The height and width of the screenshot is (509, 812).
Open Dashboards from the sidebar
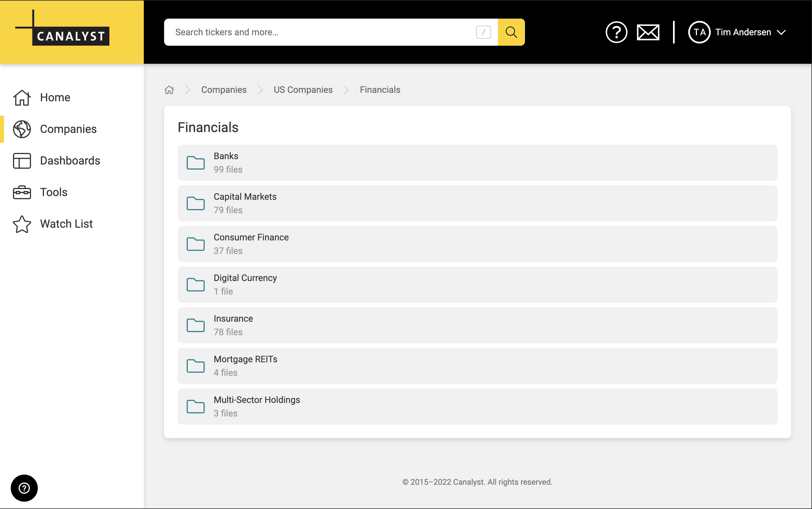coord(70,161)
